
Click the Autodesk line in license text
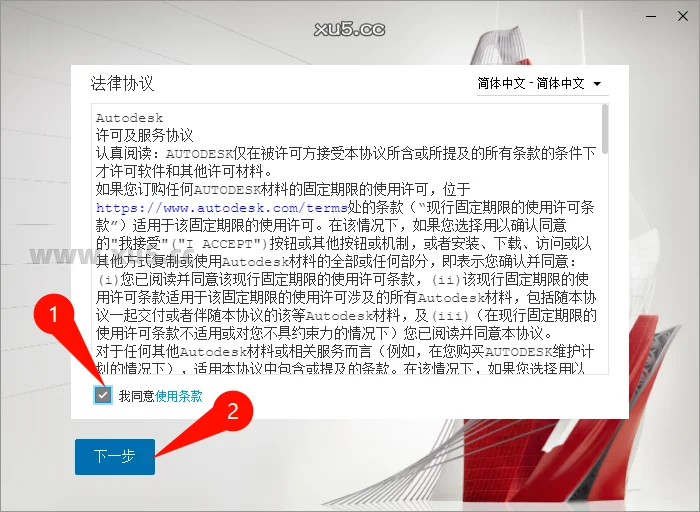click(129, 118)
